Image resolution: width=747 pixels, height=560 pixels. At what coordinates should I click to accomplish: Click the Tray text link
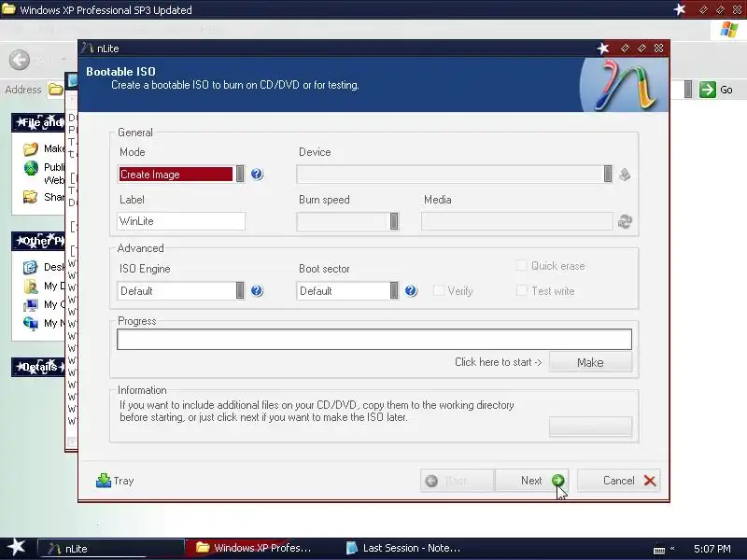coord(123,481)
